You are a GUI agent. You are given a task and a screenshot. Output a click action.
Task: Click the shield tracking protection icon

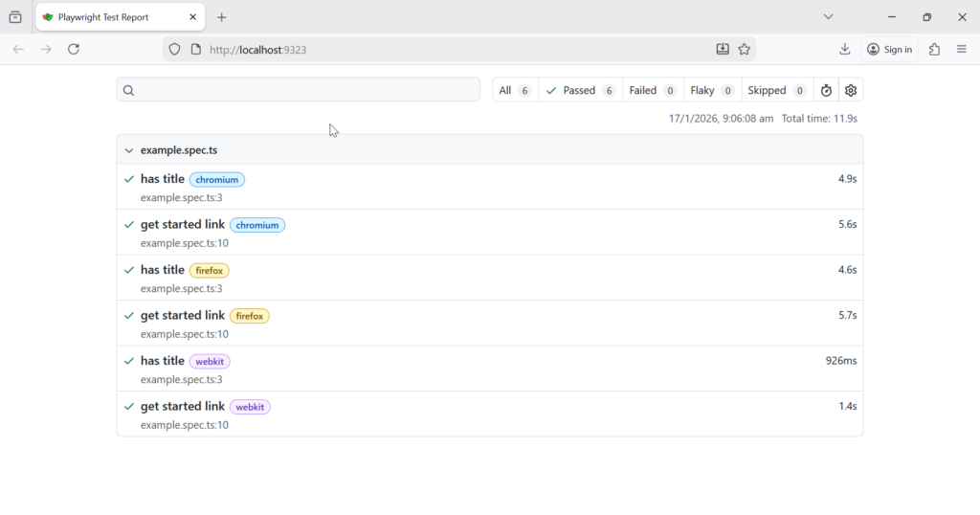[174, 50]
